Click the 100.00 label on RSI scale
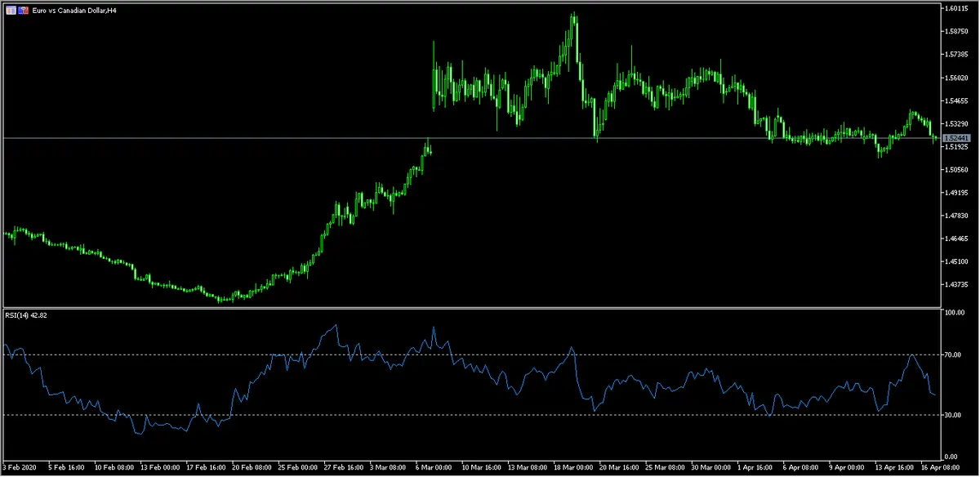The width and height of the screenshot is (980, 477). coord(955,313)
